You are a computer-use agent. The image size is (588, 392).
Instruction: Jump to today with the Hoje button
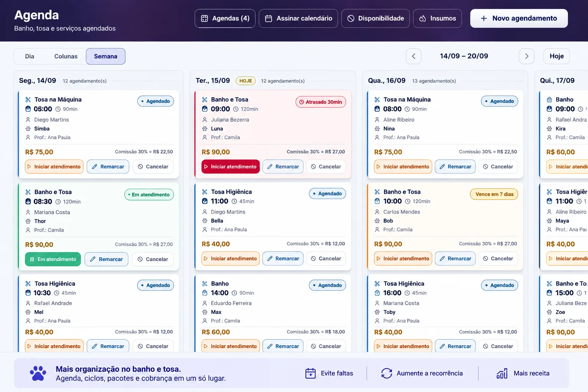tap(557, 56)
